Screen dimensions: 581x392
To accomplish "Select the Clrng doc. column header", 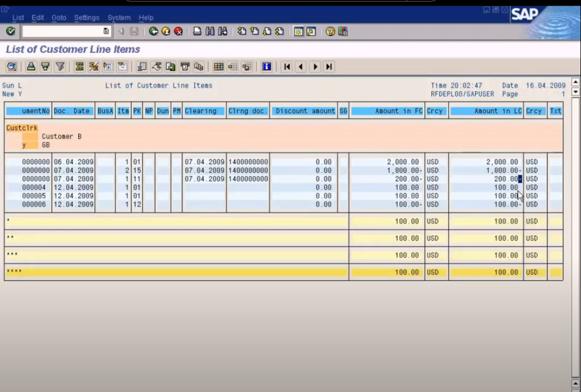I will (x=248, y=111).
